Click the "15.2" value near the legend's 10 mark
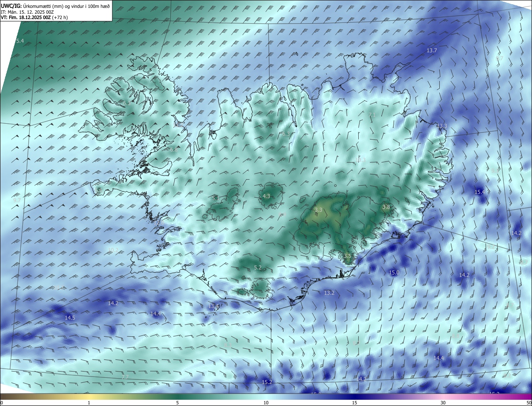The width and height of the screenshot is (532, 406). 267,382
